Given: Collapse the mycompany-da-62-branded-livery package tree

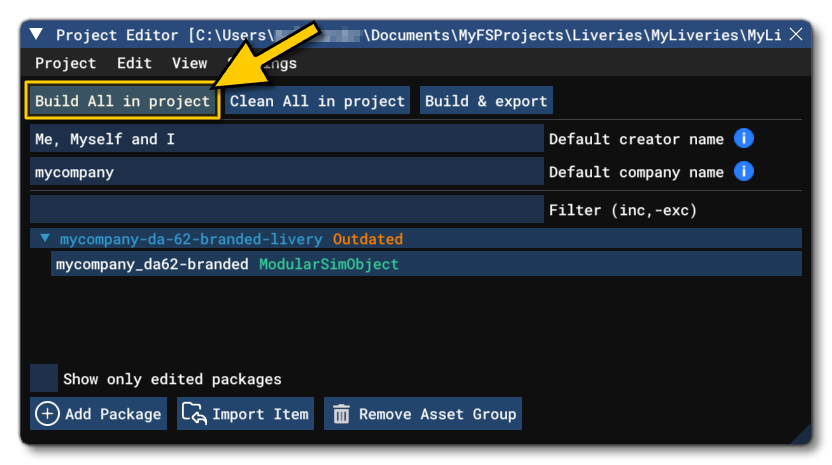Looking at the screenshot, I should (x=45, y=239).
